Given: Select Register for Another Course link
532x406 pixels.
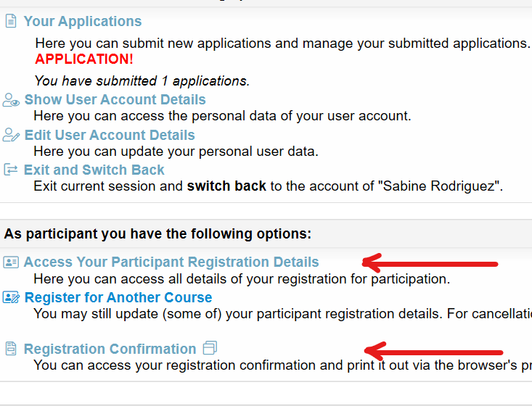Looking at the screenshot, I should (118, 297).
